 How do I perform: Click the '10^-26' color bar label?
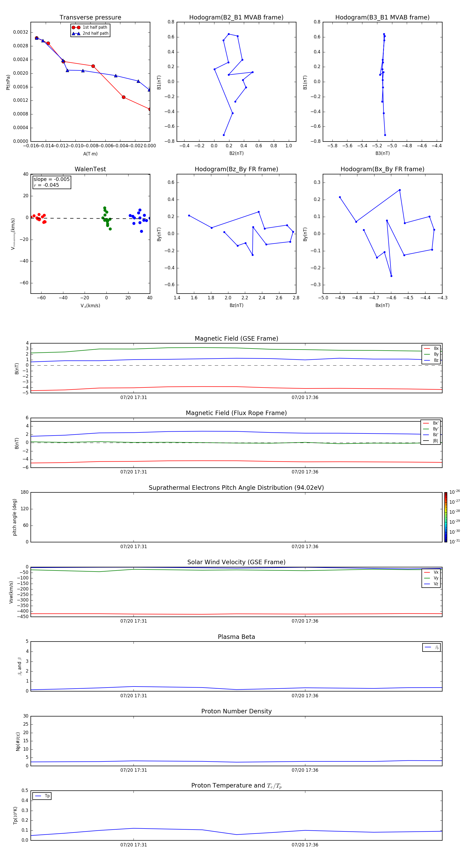coord(455,492)
